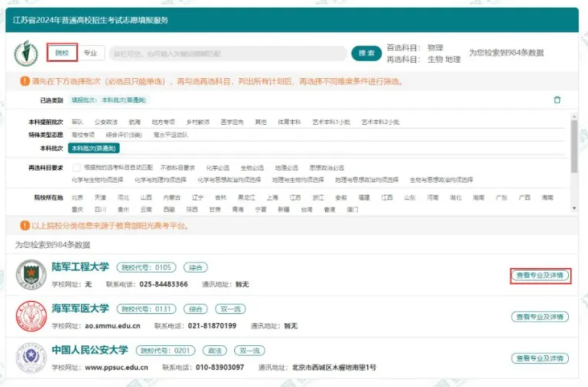Switch to the 专业 search tab
The height and width of the screenshot is (387, 588).
pos(90,53)
